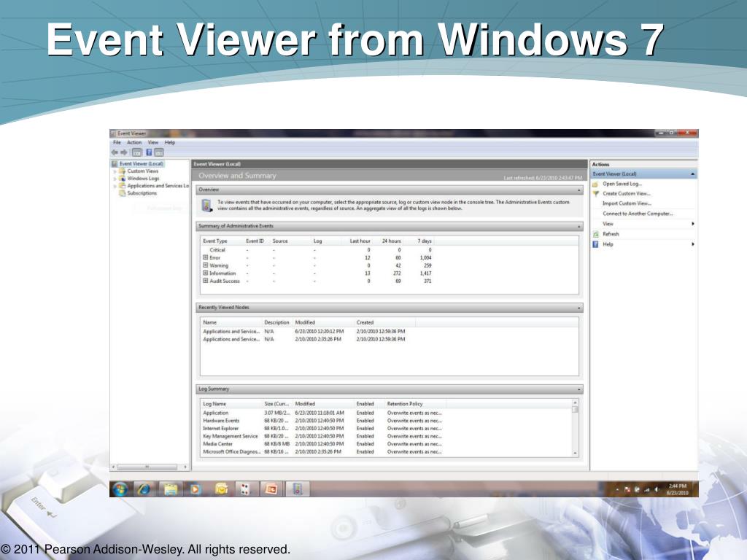
Task: Select the Internet Explorer log row
Action: click(322, 428)
